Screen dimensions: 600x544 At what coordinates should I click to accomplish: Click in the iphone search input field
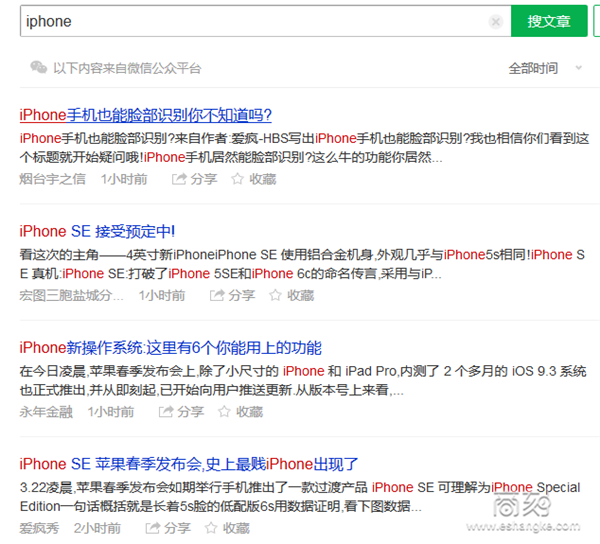click(x=250, y=21)
